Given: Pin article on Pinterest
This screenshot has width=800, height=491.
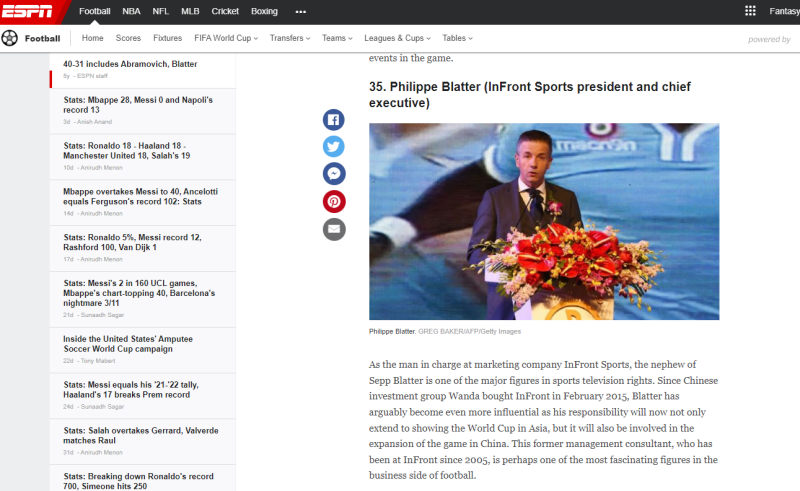Looking at the screenshot, I should coord(334,201).
